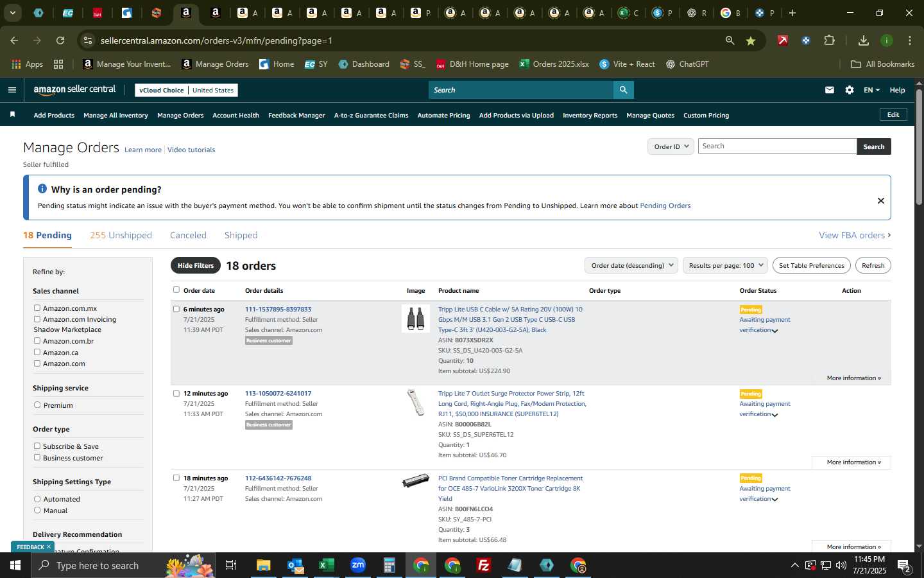Open Outlook from the taskbar
The width and height of the screenshot is (924, 578).
pos(295,565)
